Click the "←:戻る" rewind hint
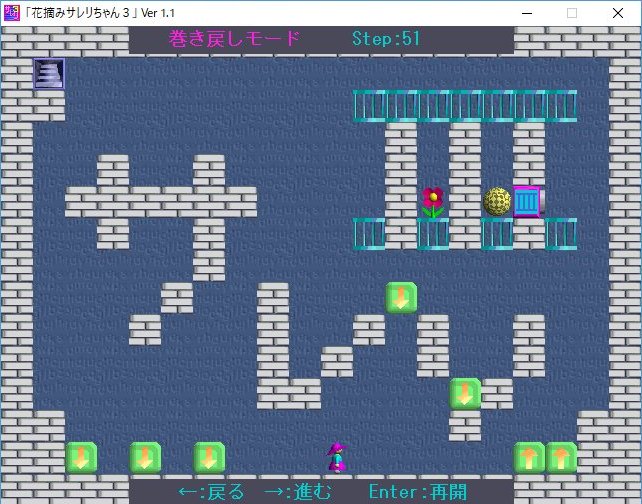This screenshot has width=642, height=504. 210,491
